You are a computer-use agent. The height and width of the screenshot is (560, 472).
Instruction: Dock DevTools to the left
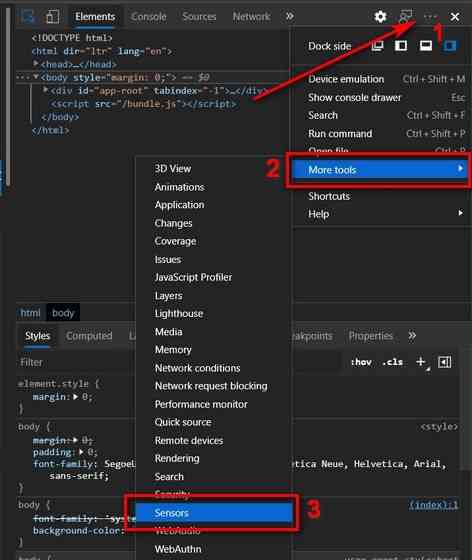[401, 46]
